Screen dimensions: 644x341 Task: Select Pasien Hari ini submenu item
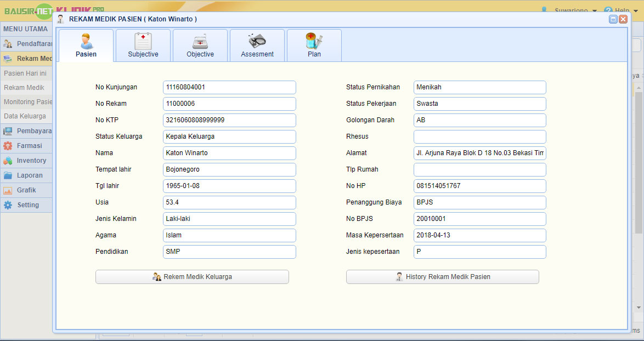25,73
